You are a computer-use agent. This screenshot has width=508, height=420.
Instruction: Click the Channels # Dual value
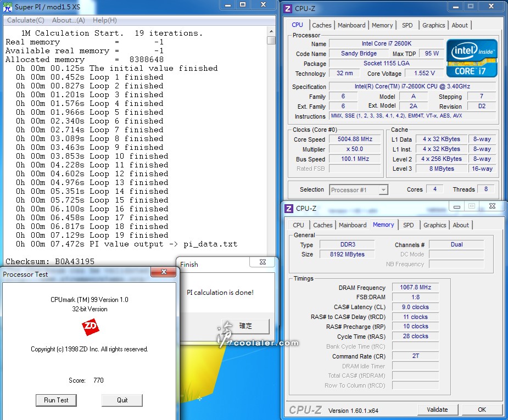tap(456, 244)
